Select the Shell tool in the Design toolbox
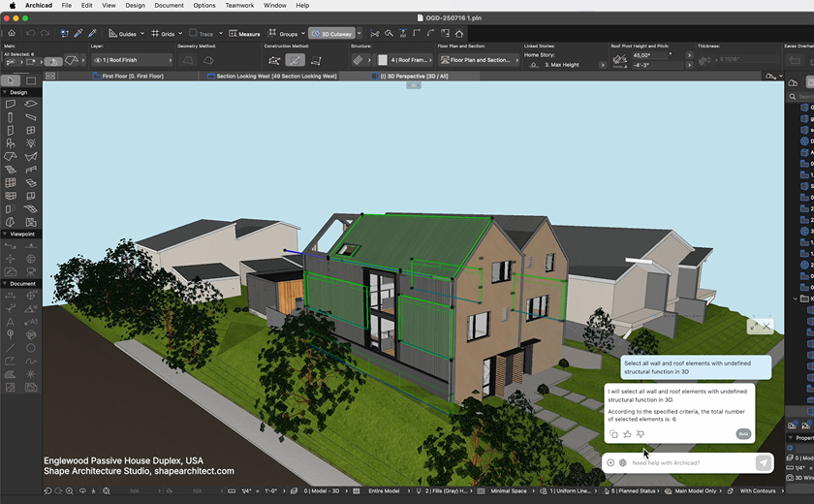The image size is (814, 504). pos(31,156)
